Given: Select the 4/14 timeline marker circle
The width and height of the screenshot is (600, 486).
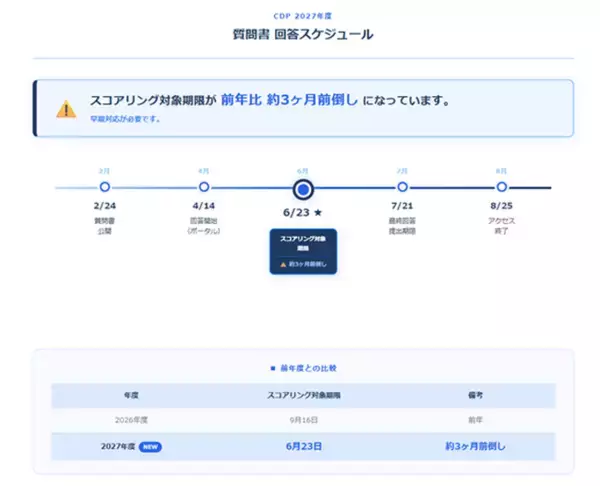Looking at the screenshot, I should [x=204, y=187].
